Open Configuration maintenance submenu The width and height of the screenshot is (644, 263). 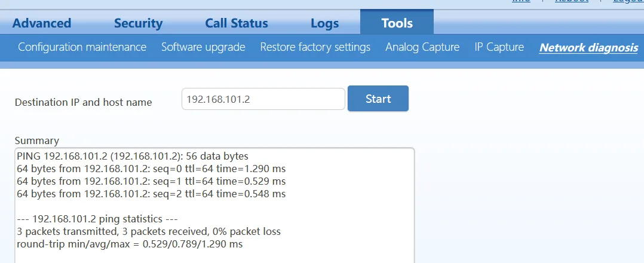pos(82,47)
